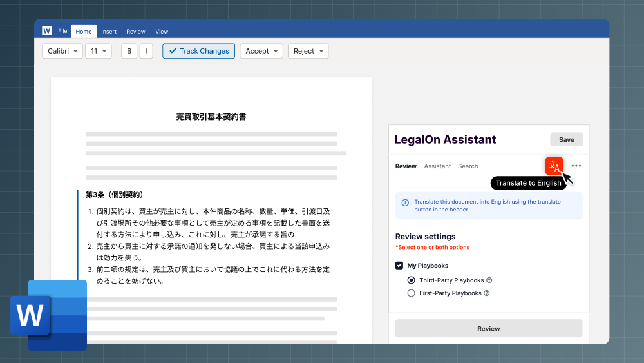Click heading 第3条（個別契約）
The width and height of the screenshot is (644, 363).
pos(115,195)
